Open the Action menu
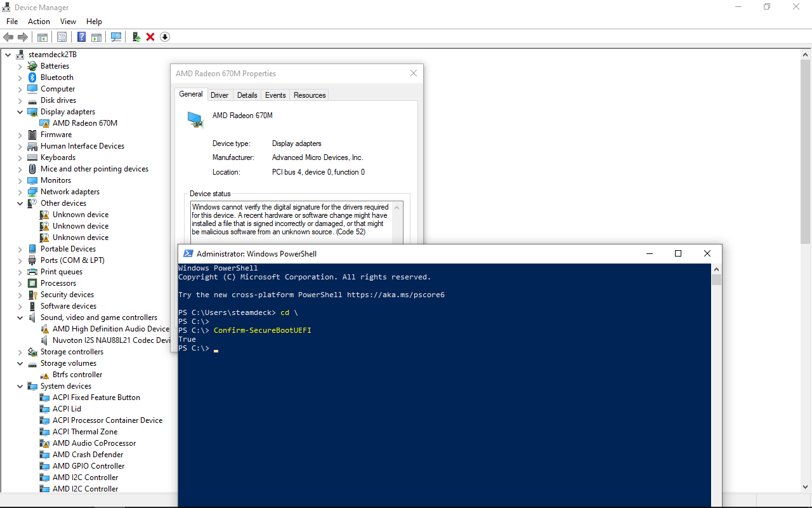The image size is (812, 508). click(x=39, y=22)
